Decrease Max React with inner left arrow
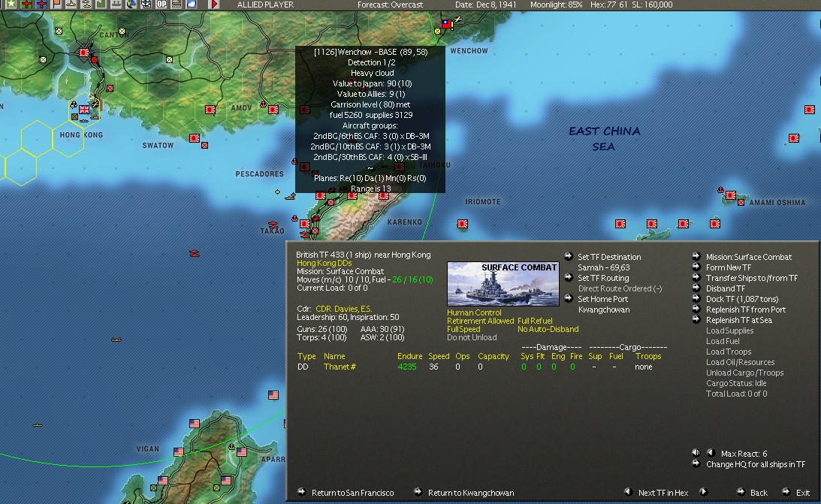821x504 pixels. click(x=711, y=453)
